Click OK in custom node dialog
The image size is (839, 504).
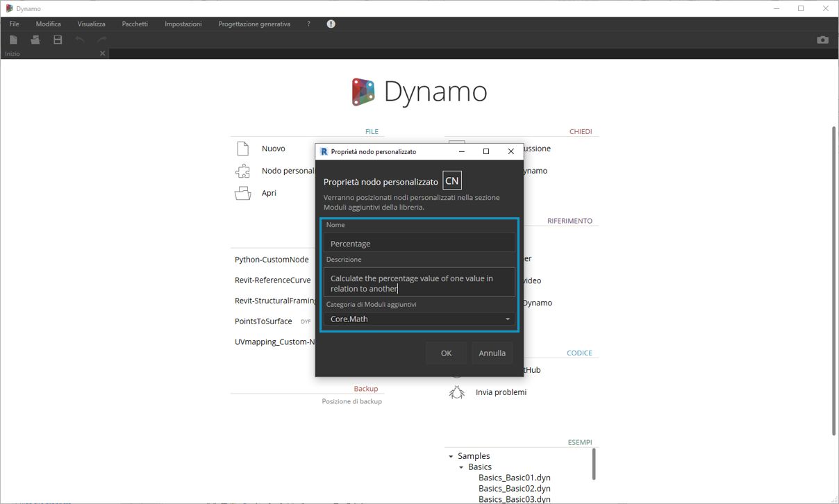tap(446, 353)
